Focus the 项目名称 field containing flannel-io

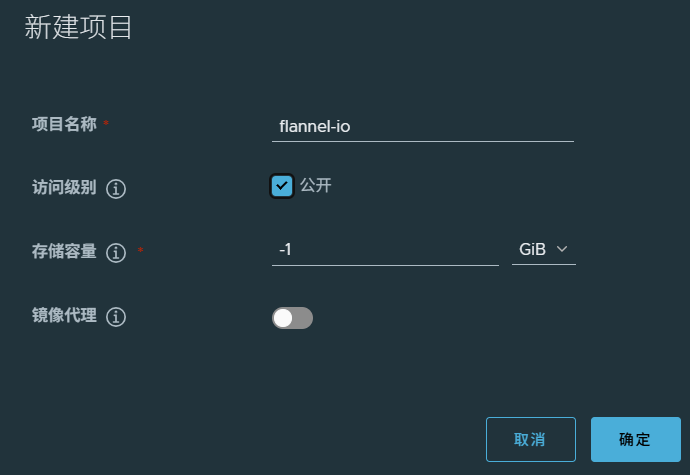[422, 127]
